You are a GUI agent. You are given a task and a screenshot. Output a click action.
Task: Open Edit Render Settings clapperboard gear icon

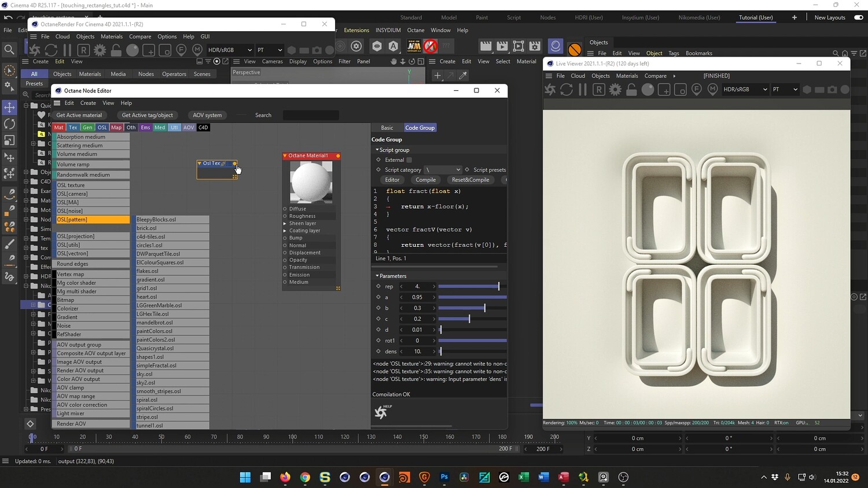point(535,46)
